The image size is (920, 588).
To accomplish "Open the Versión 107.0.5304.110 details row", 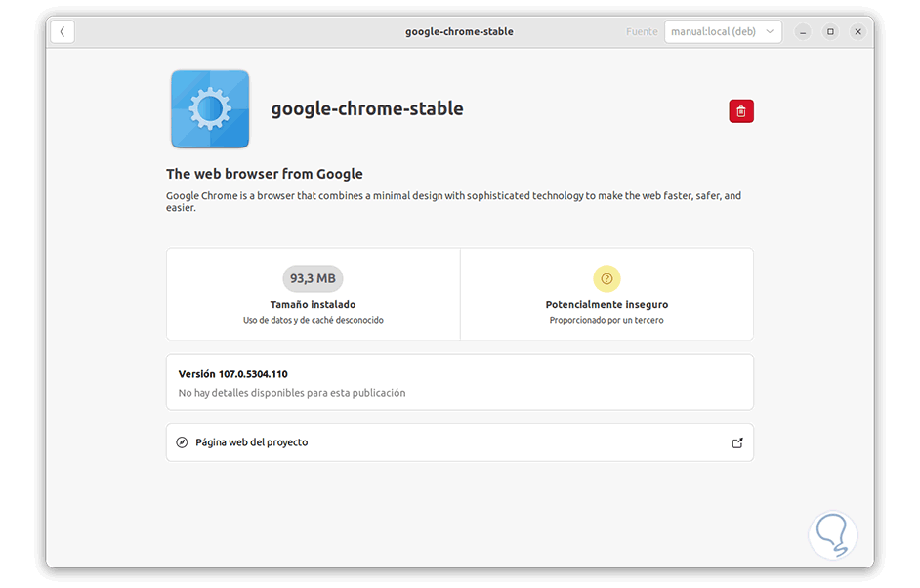I will pos(459,382).
